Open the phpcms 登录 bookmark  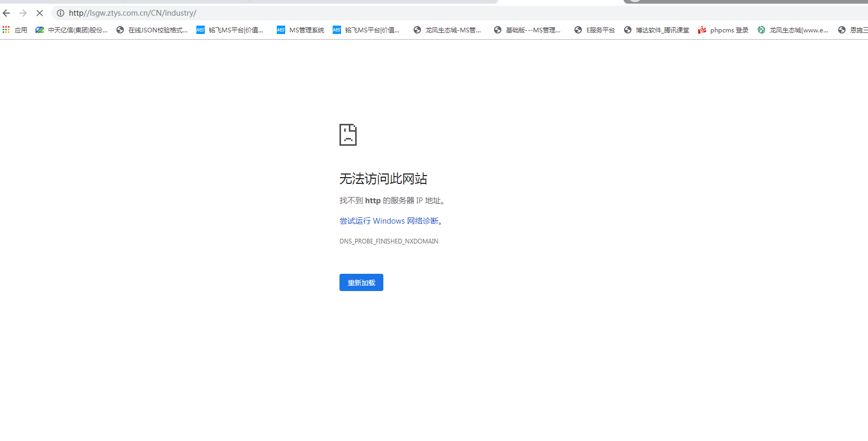click(x=723, y=30)
